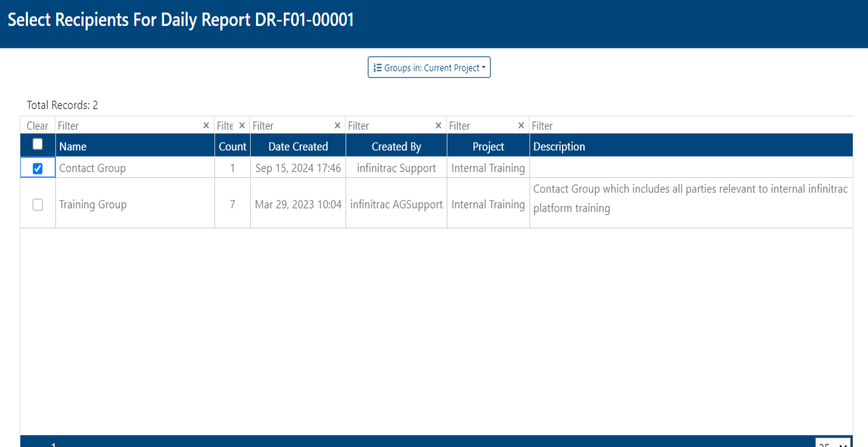Open the Groups in: Current Project dropdown
Image resolution: width=868 pixels, height=447 pixels.
click(x=429, y=67)
